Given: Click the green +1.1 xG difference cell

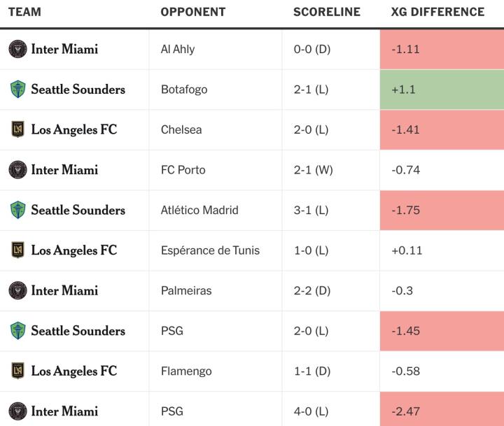Looking at the screenshot, I should coord(442,90).
